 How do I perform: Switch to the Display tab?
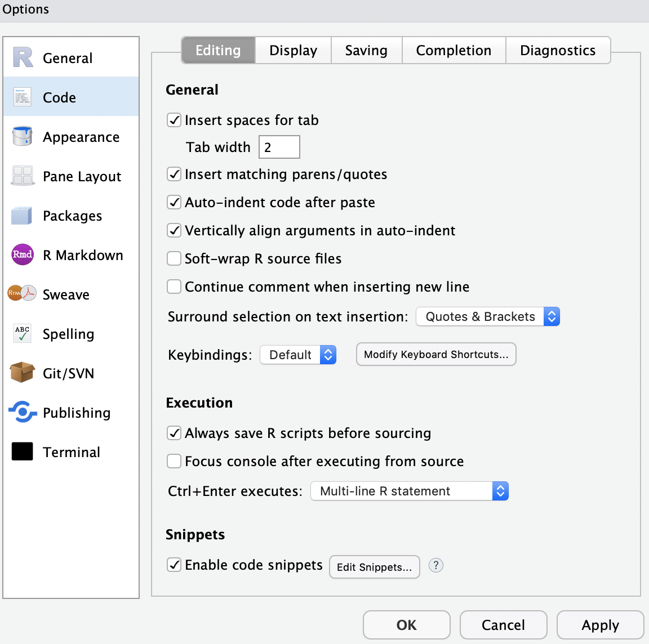293,50
